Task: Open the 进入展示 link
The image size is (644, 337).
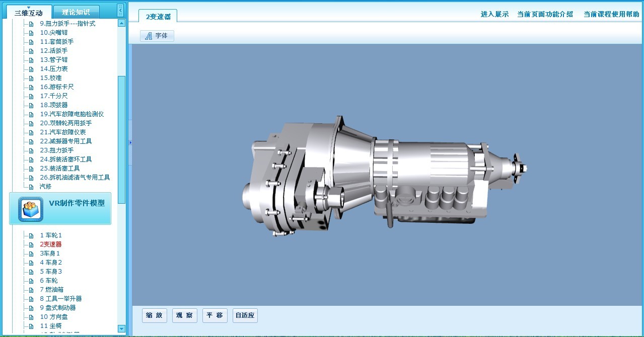Action: (x=494, y=14)
